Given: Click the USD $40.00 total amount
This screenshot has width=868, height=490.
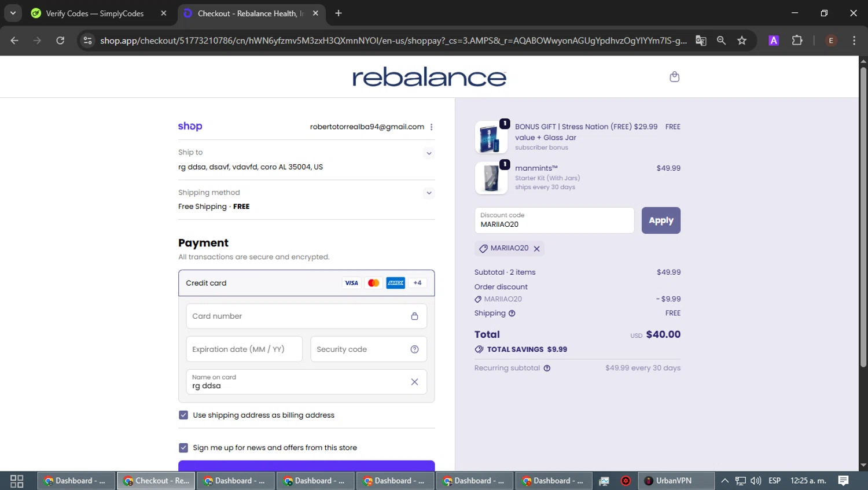Looking at the screenshot, I should pyautogui.click(x=655, y=334).
